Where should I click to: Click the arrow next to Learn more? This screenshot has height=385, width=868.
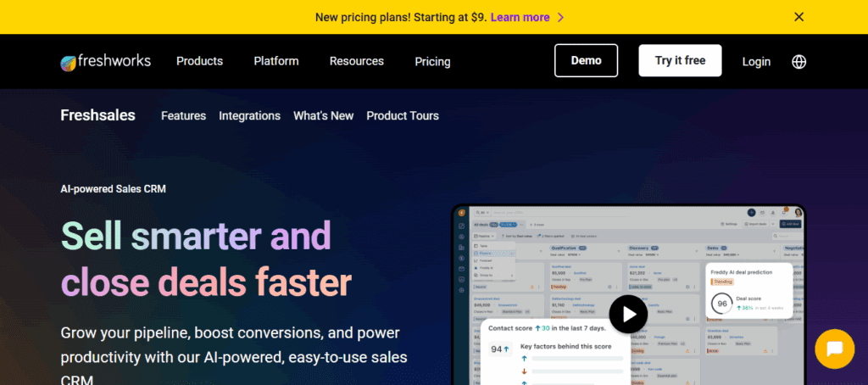pos(560,17)
